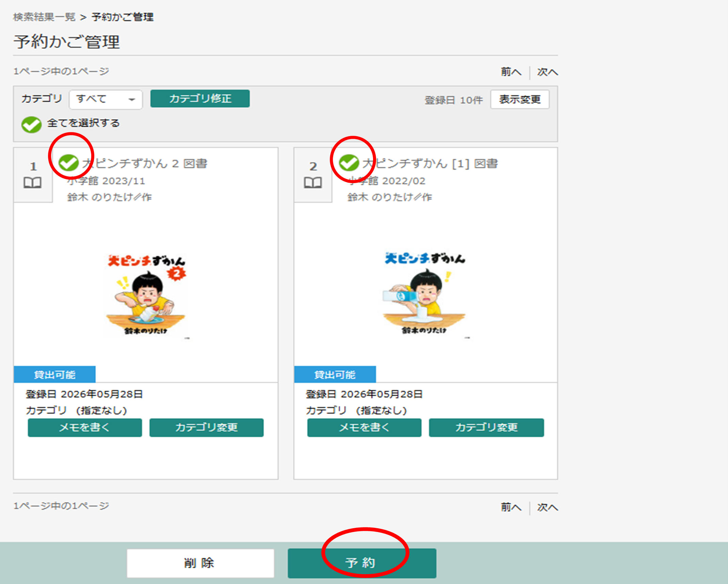Click 小学館 2022/02 publisher text

point(387,181)
